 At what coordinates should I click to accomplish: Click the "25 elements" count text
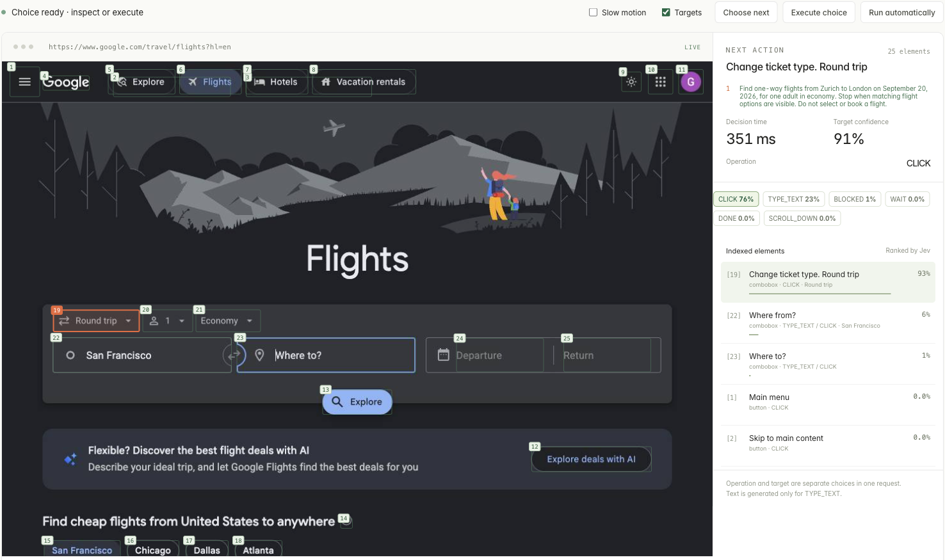[x=909, y=51]
